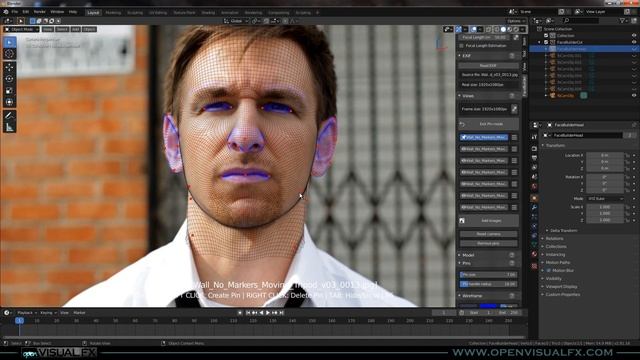Screen dimensions: 640x360
Task: Collapse the Pins panel
Action: (460, 263)
